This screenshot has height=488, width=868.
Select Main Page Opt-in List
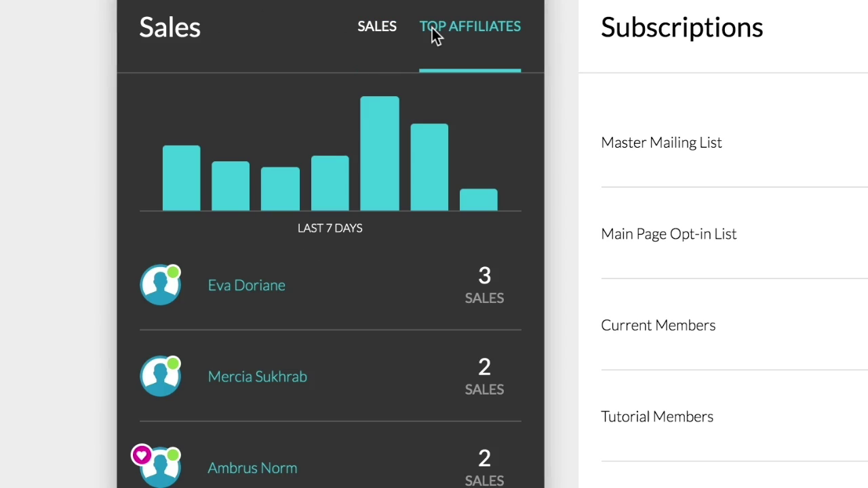pos(669,234)
